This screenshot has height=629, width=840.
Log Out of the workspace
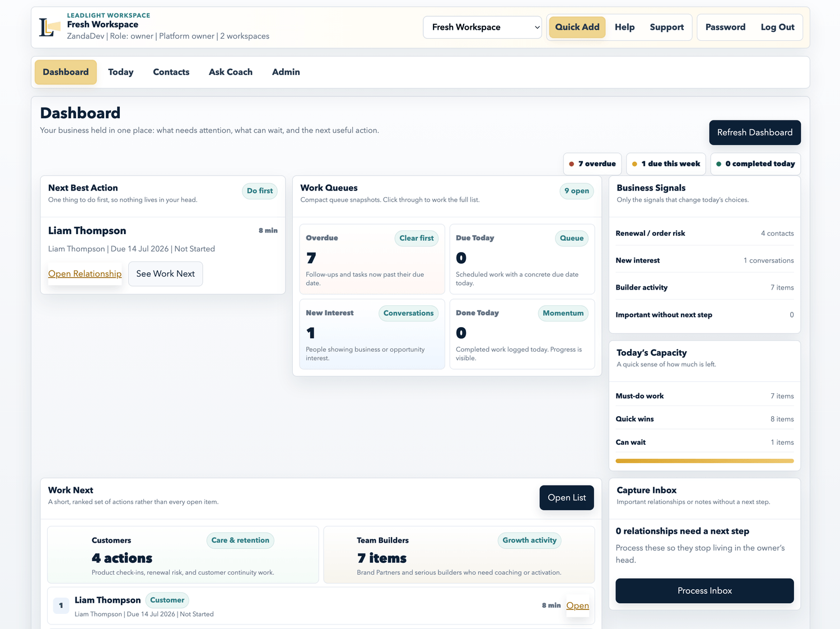[x=777, y=27]
